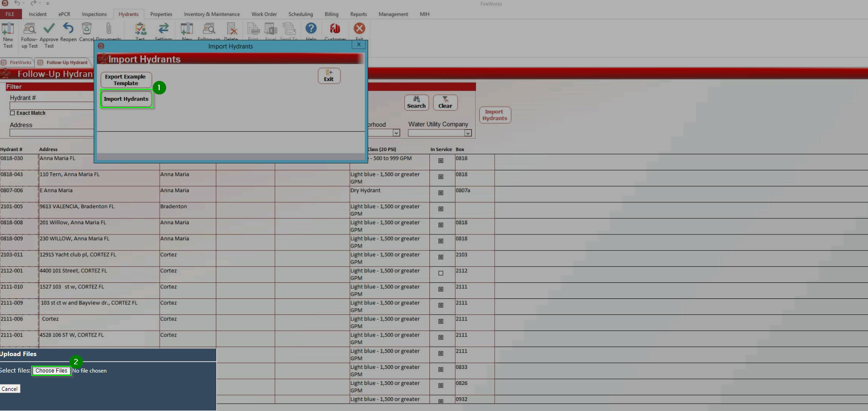
Task: Expand the Neighborhood dropdown arrow
Action: click(x=396, y=133)
